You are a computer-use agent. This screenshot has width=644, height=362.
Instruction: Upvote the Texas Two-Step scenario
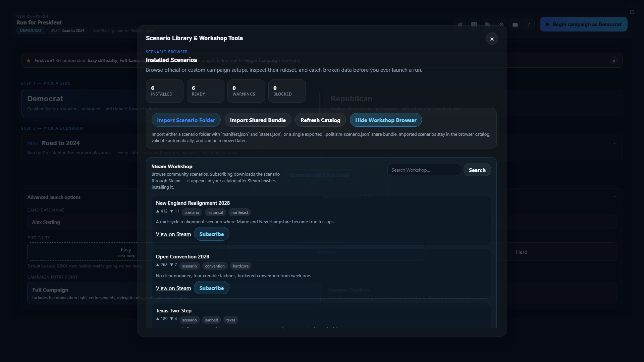coord(162,319)
